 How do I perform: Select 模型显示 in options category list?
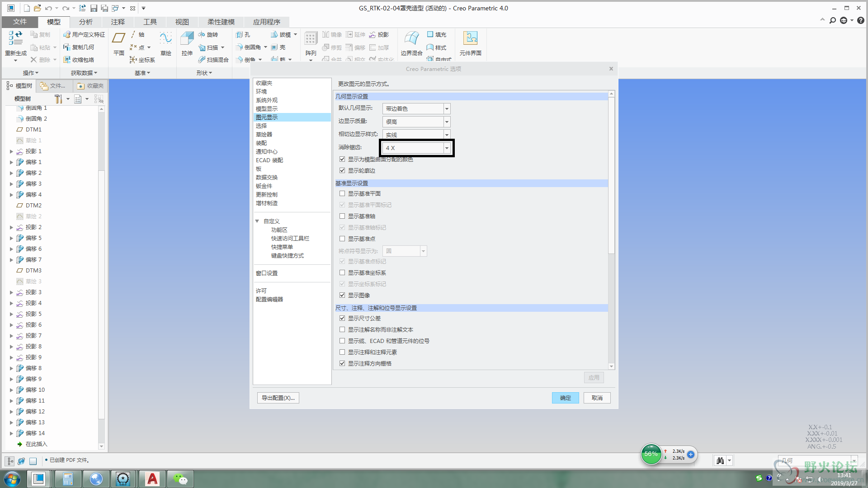tap(267, 108)
